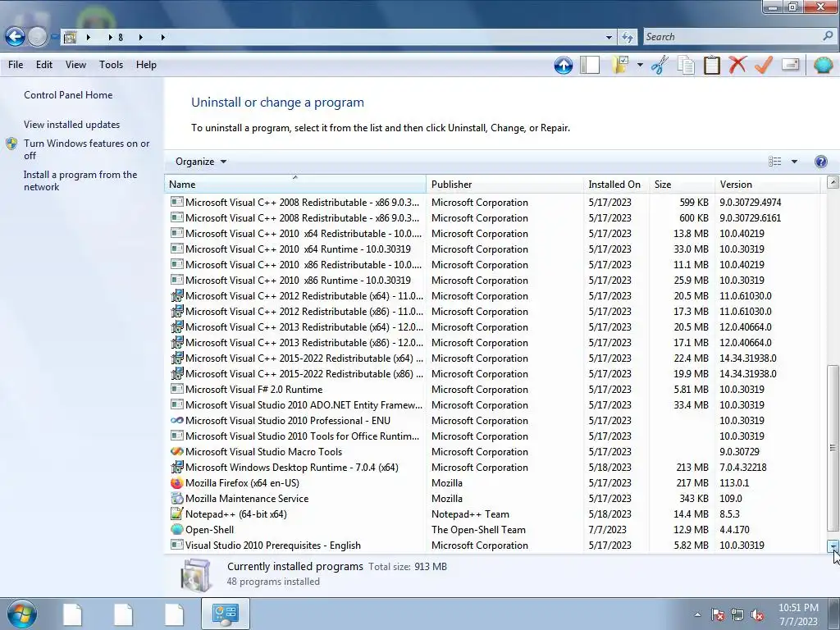The image size is (840, 630).
Task: Go to Control Panel Home
Action: coord(68,95)
